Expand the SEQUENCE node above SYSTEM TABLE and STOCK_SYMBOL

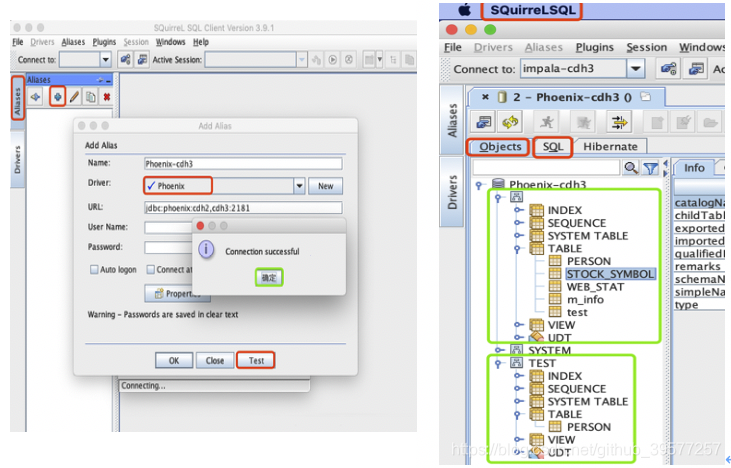[x=518, y=223]
